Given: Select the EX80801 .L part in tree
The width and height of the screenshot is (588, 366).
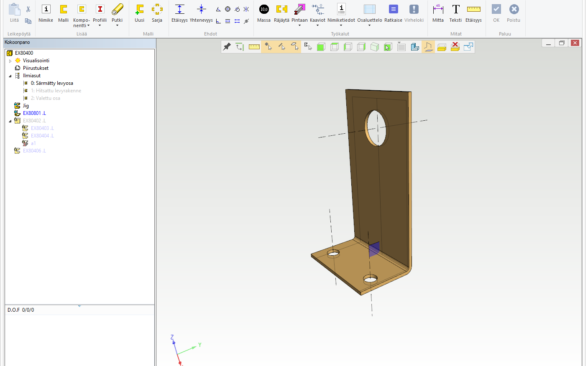Looking at the screenshot, I should point(34,113).
